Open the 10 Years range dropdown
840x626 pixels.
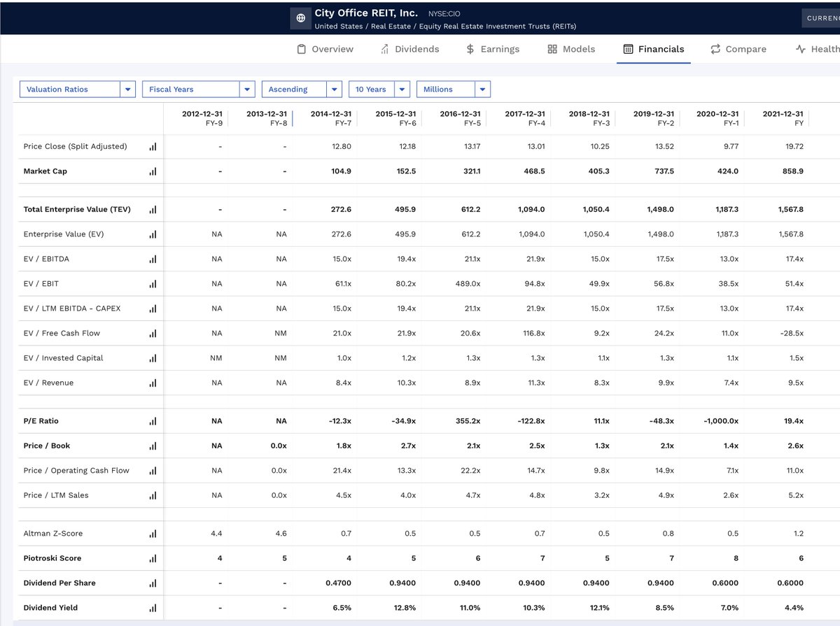click(379, 90)
